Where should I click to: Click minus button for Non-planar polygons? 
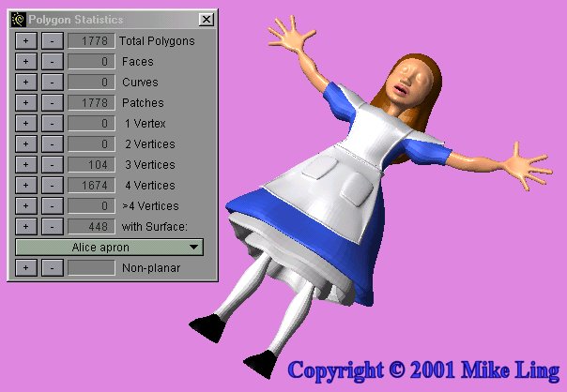(x=53, y=268)
